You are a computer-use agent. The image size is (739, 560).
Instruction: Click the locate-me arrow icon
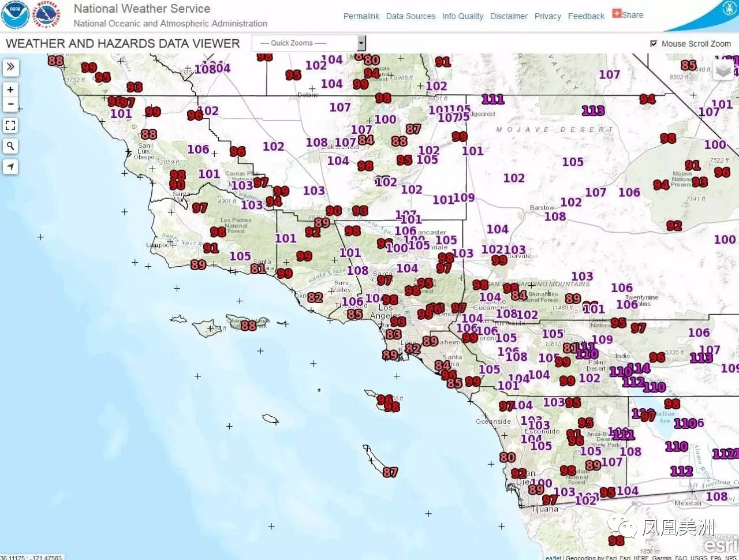[x=10, y=167]
